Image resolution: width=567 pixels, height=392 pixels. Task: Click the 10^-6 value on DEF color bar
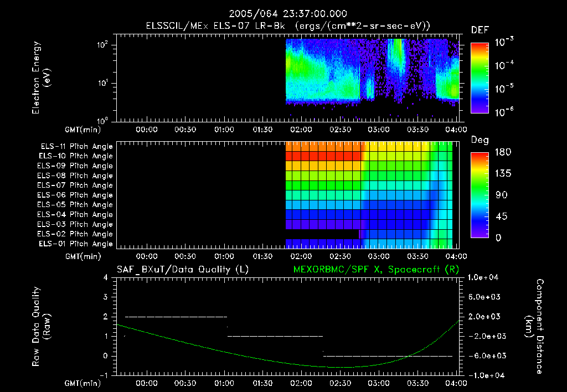[x=504, y=112]
